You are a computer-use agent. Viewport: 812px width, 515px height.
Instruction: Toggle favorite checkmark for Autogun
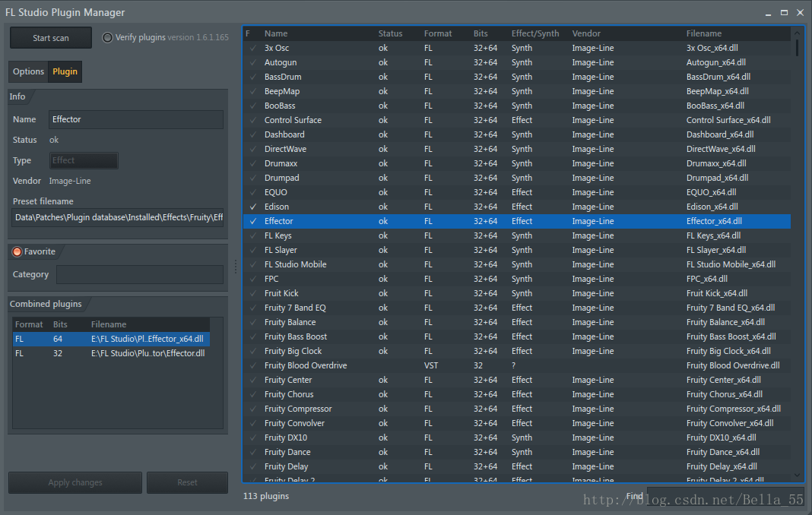coord(252,62)
